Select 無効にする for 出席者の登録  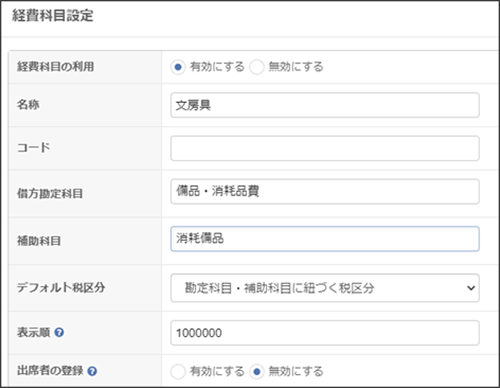tap(257, 371)
